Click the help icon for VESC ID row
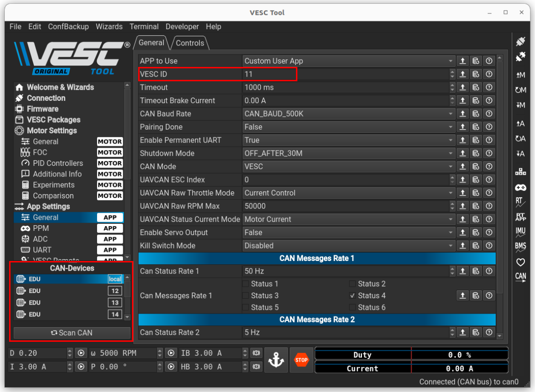Screen dimensions: 535x392 (x=489, y=74)
